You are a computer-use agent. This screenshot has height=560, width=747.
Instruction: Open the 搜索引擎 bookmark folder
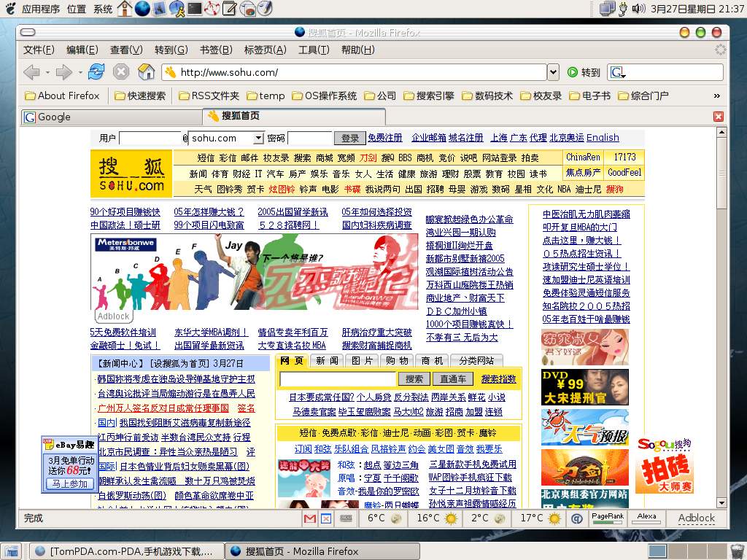pos(429,96)
